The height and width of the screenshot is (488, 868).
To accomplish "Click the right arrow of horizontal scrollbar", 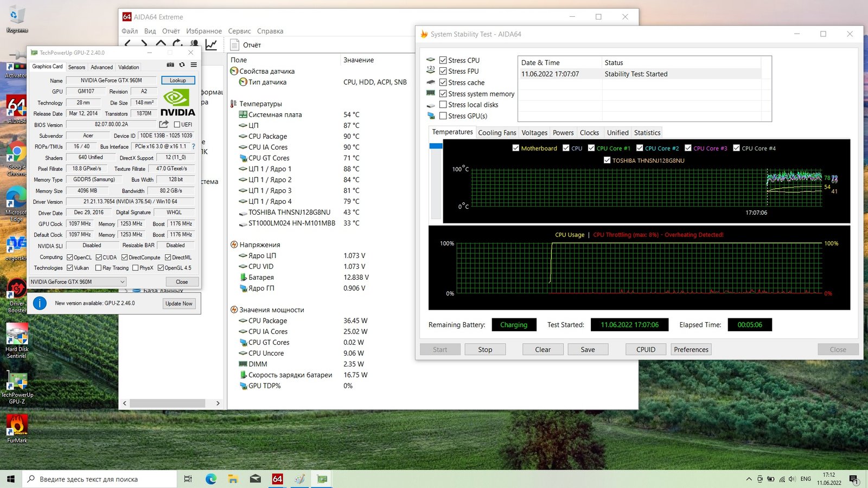I will [218, 403].
